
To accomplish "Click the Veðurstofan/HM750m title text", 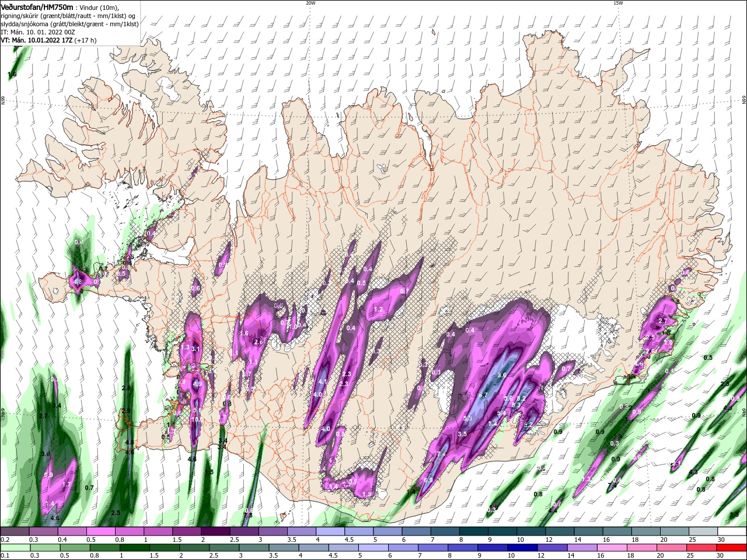I will pos(37,6).
